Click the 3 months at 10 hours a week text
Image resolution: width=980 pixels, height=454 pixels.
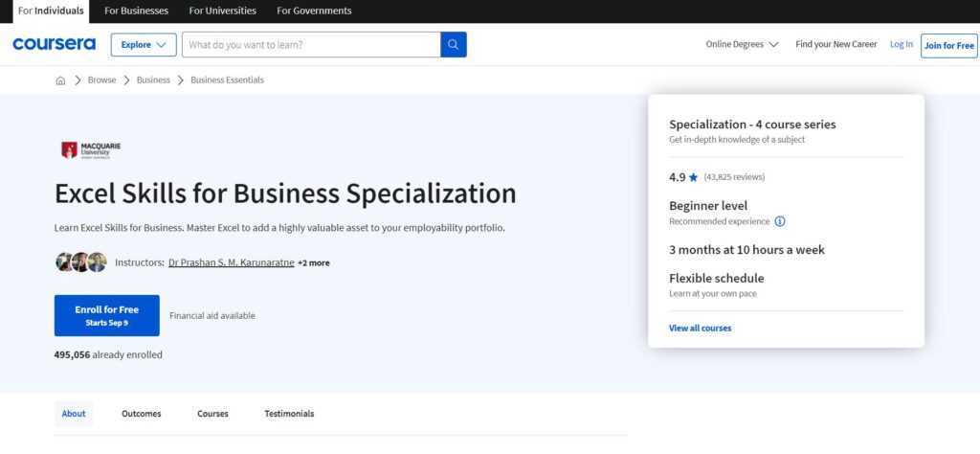point(746,250)
